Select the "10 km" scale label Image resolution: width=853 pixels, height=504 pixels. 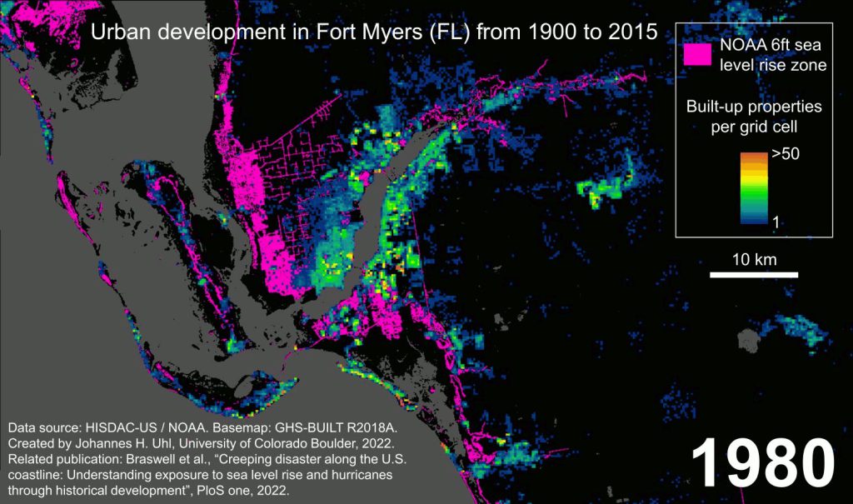(x=754, y=259)
